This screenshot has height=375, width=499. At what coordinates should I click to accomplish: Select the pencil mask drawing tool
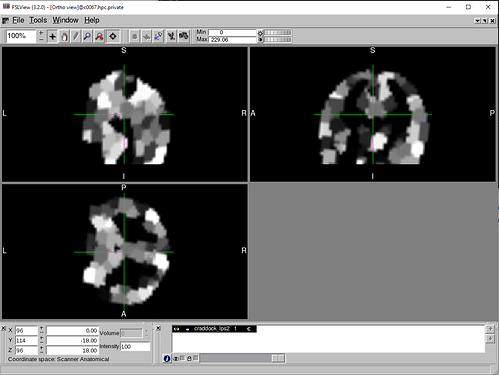[76, 36]
